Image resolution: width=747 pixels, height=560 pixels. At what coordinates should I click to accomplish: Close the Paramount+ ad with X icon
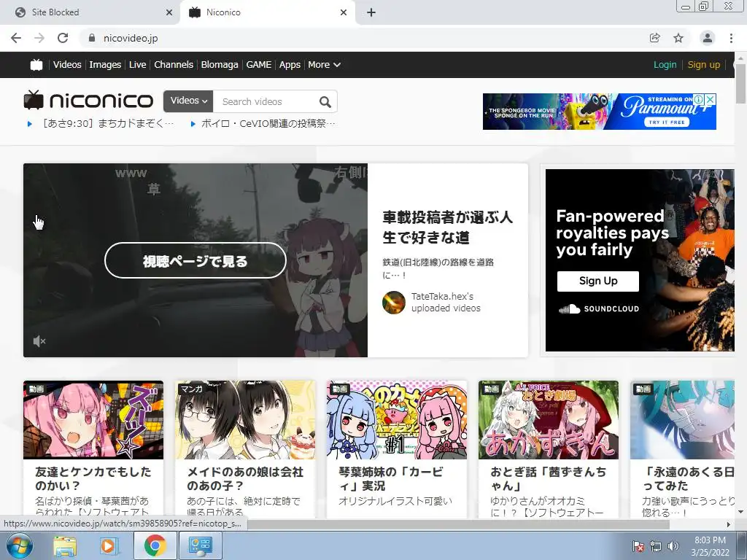(710, 99)
